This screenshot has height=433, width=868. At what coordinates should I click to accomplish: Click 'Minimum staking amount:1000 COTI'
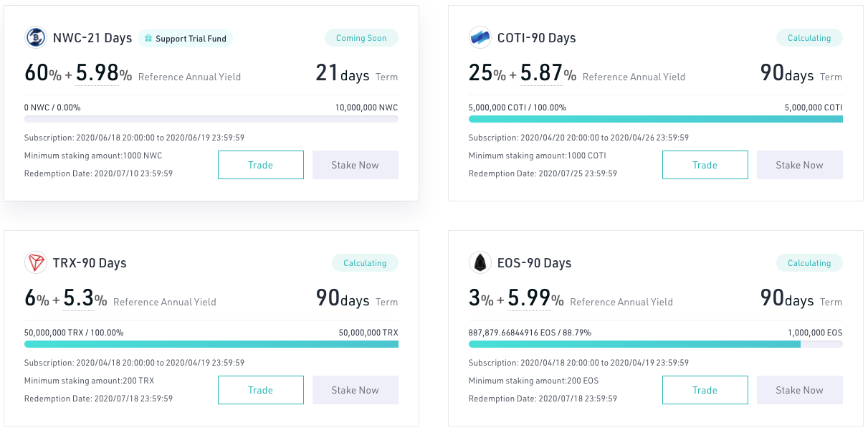coord(538,156)
